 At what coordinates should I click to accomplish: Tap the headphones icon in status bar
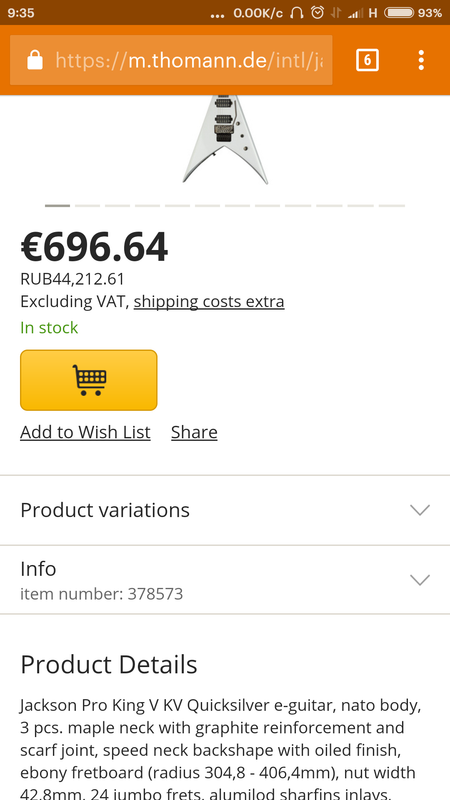[296, 13]
